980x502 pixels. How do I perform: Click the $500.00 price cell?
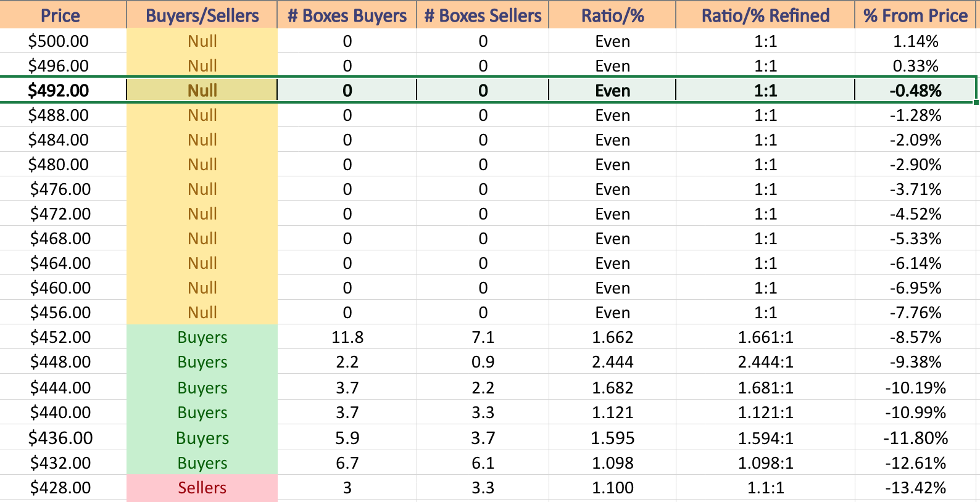click(x=63, y=41)
